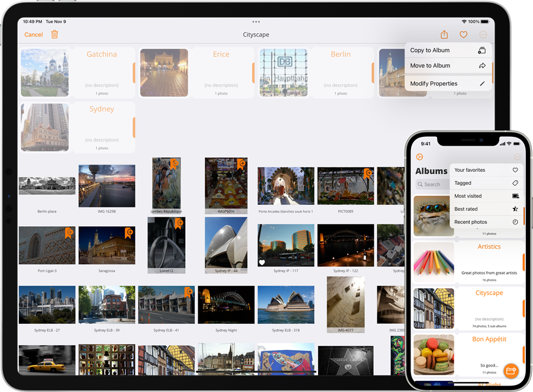This screenshot has height=392, width=533.
Task: Open the Bon Appétit album on the iPhone
Action: [469, 355]
